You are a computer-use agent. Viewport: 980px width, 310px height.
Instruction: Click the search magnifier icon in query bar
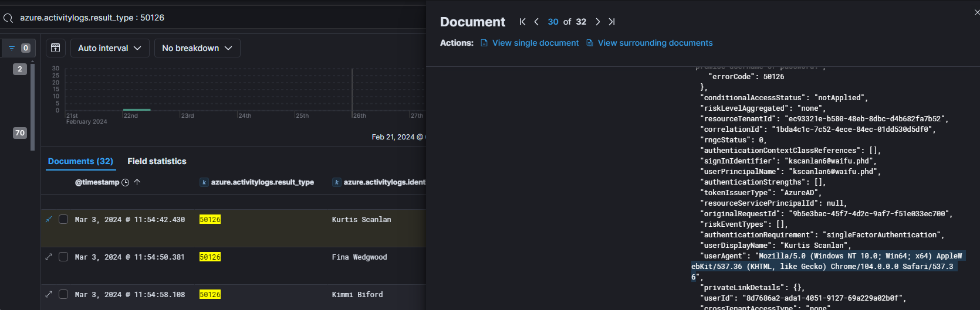pyautogui.click(x=8, y=18)
